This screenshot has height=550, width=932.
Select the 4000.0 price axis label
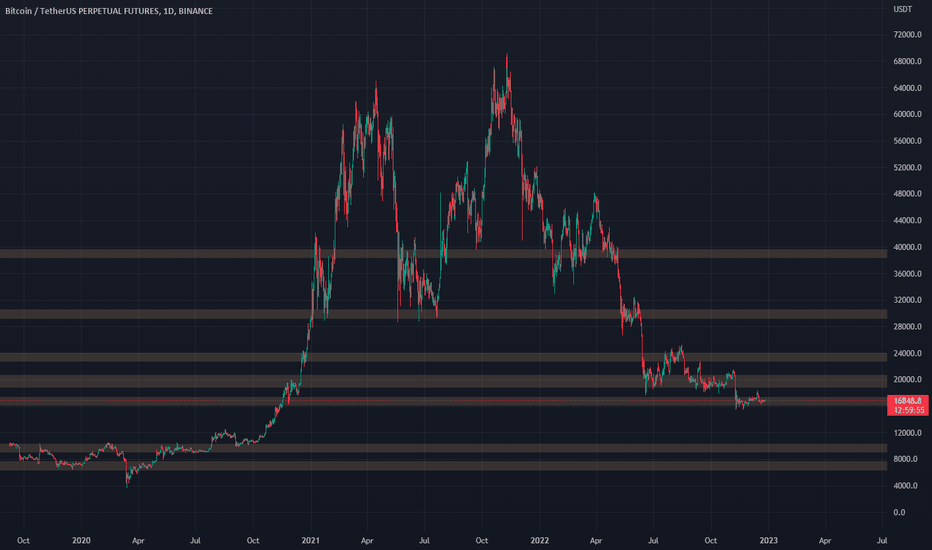pos(907,486)
